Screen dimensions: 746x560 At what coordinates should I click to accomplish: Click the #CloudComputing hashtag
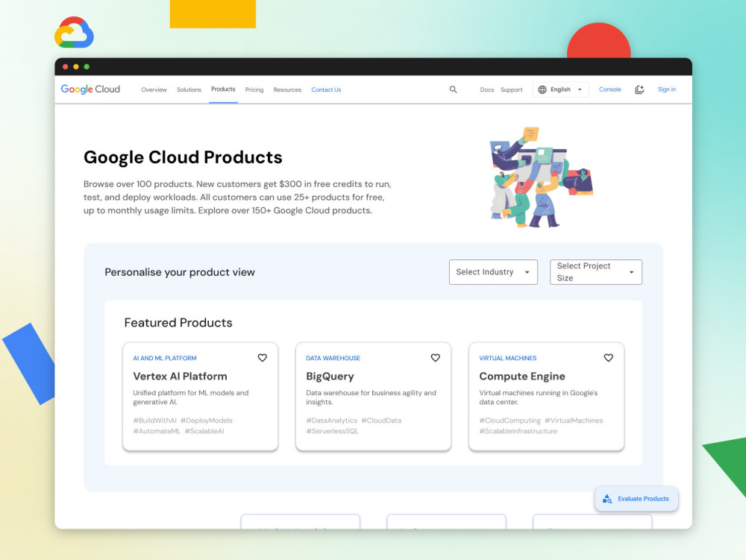click(x=510, y=421)
